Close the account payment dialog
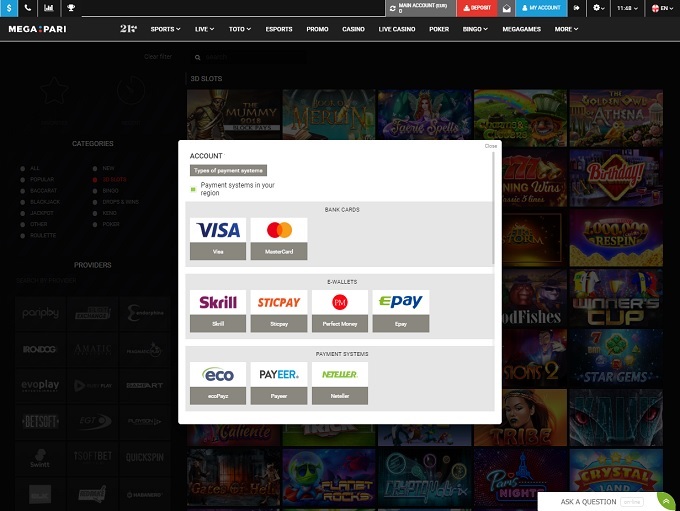 [490, 146]
